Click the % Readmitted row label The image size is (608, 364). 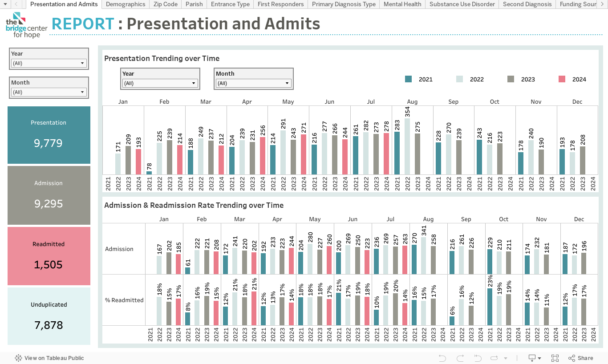coord(124,300)
